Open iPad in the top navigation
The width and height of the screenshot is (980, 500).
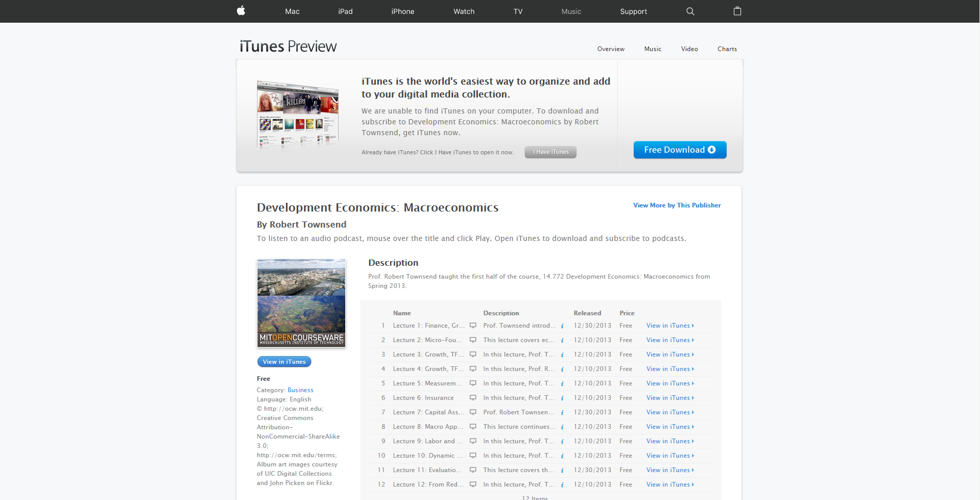coord(345,11)
